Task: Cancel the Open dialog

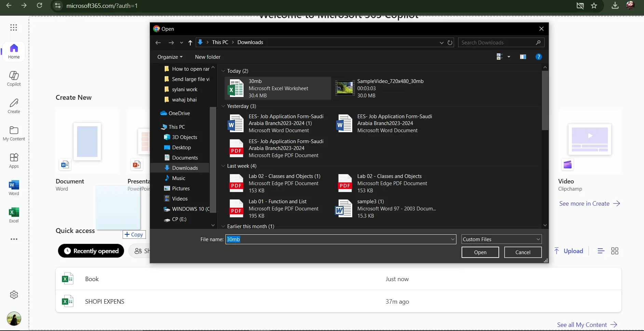Action: 523,252
